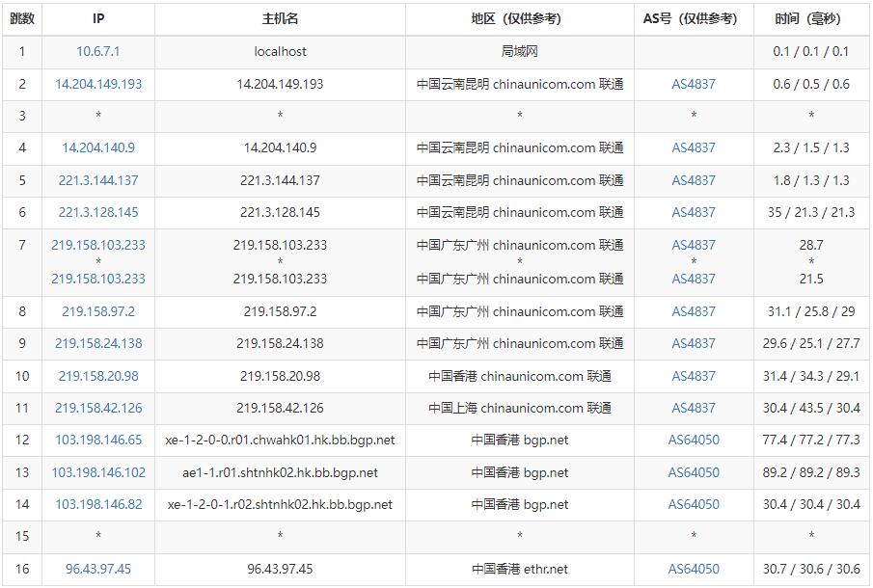Select hostname ae1-1.r01.shtnhk02.hk.bb.bgp.net

pyautogui.click(x=280, y=472)
